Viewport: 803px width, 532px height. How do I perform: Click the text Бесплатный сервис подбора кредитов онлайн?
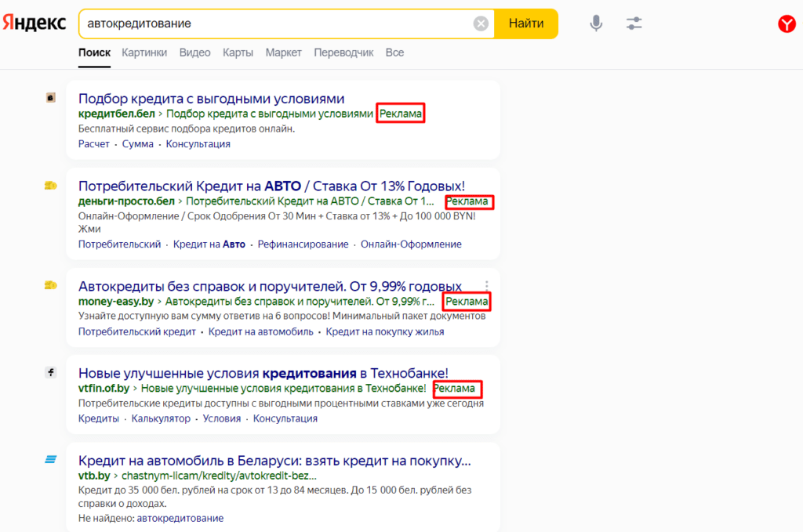pos(187,128)
